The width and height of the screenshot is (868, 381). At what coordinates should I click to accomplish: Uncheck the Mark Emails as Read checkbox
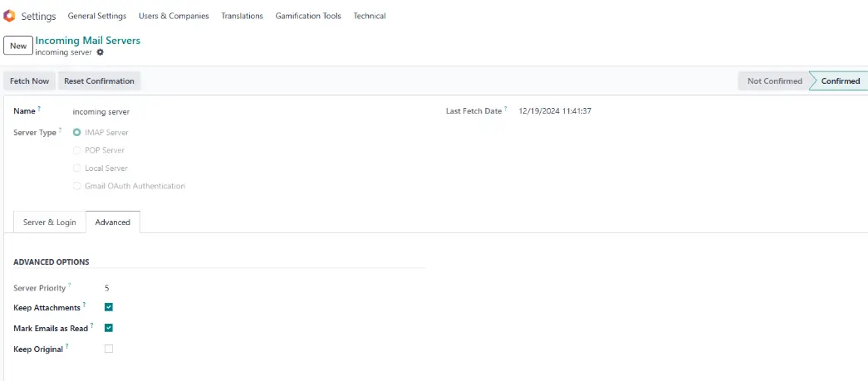(x=109, y=328)
